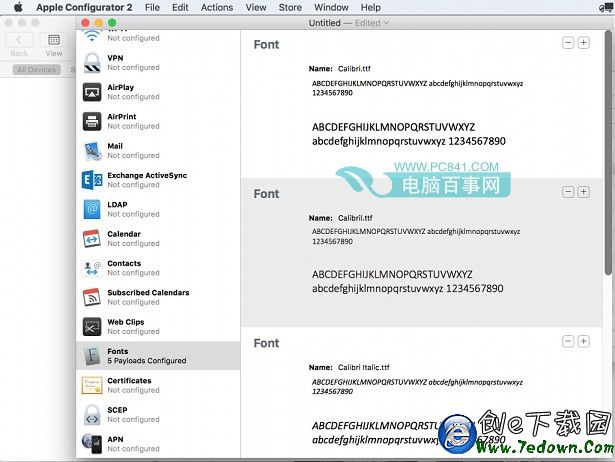Select the AirPrint printer icon

92,121
